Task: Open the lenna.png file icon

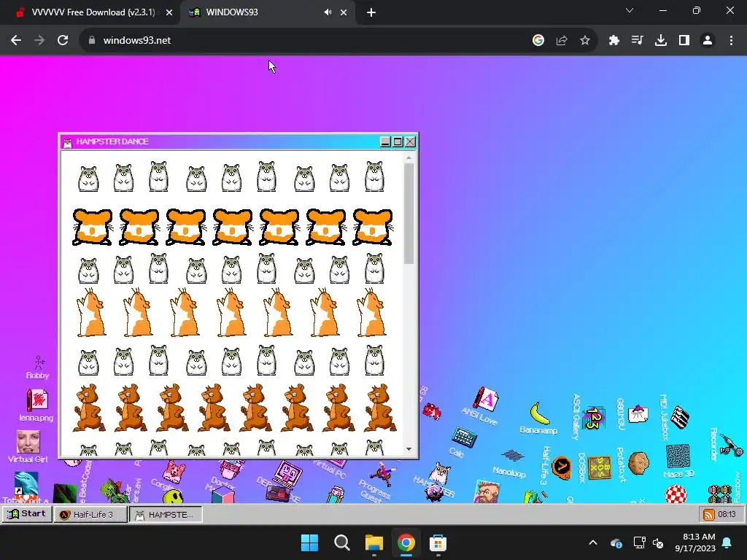Action: [x=36, y=405]
